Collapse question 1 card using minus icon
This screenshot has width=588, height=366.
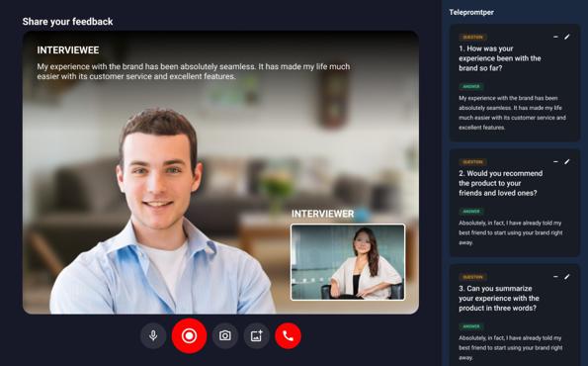555,37
